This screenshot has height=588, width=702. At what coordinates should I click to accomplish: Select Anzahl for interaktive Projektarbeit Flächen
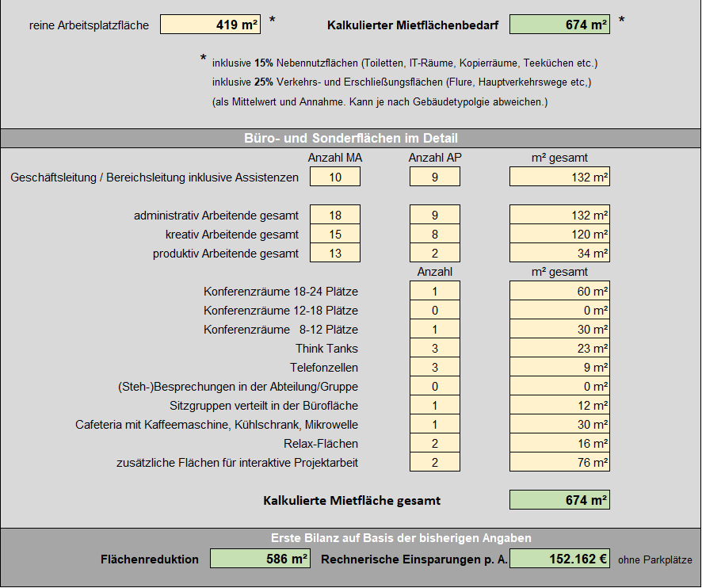click(435, 462)
